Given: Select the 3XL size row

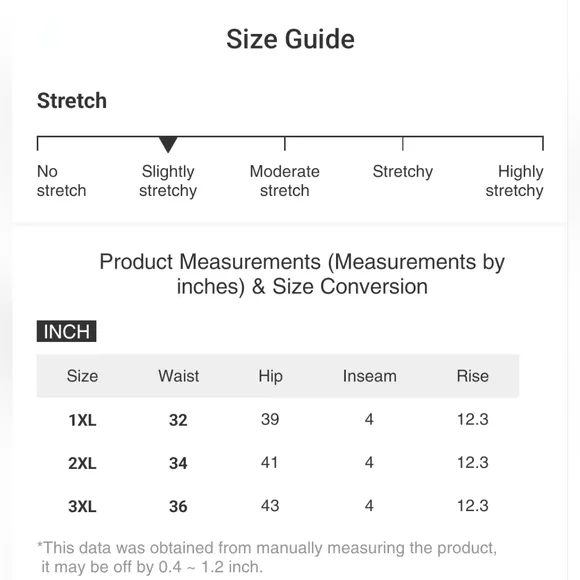Looking at the screenshot, I should [x=278, y=506].
